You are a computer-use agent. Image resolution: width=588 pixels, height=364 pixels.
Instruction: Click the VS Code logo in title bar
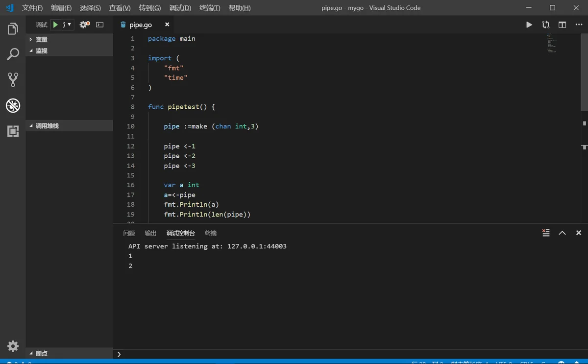tap(9, 8)
